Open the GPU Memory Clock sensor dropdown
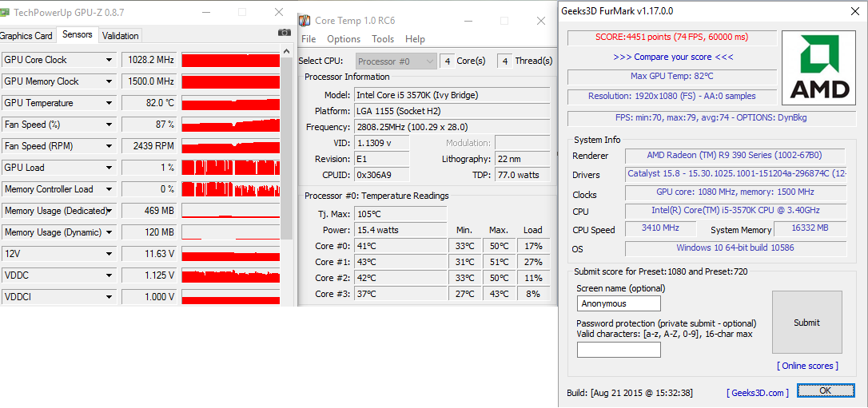This screenshot has height=408, width=868. (109, 81)
